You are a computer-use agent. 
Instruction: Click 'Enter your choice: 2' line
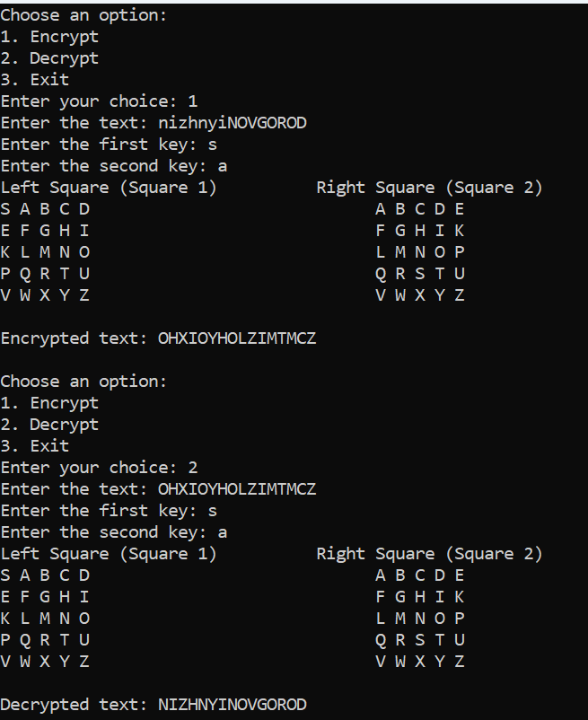click(99, 468)
